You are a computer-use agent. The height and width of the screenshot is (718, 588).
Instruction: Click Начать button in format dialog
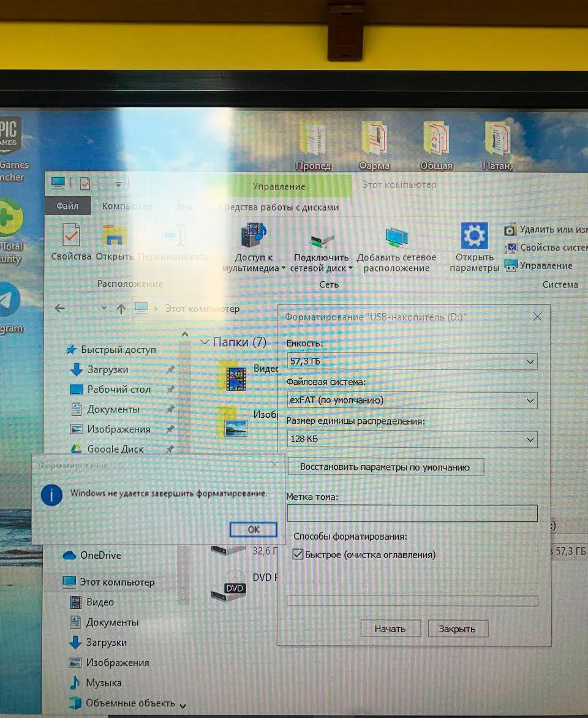click(390, 629)
